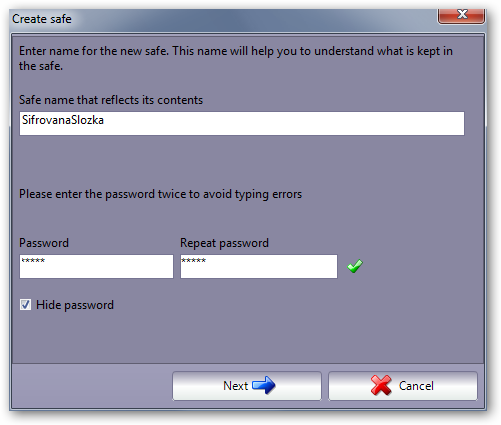
Task: Close the Create safe dialog window
Action: 461,16
